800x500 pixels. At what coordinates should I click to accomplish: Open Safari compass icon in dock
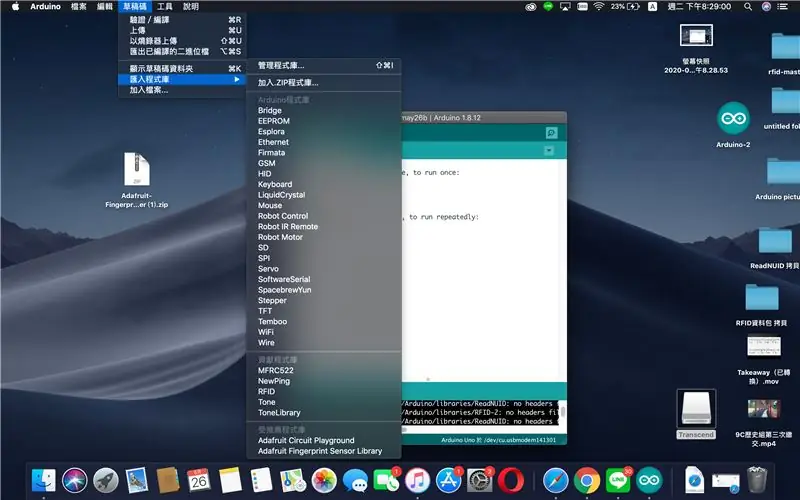point(556,481)
